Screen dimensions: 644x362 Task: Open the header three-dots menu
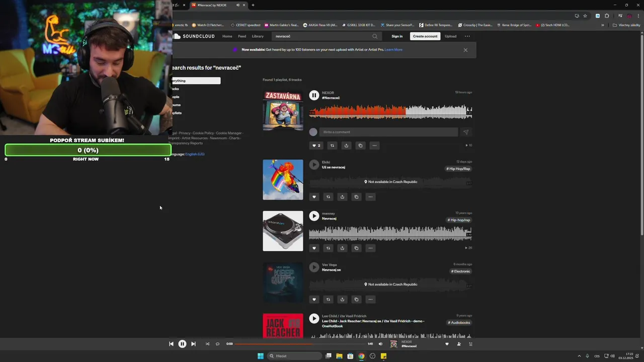point(467,36)
